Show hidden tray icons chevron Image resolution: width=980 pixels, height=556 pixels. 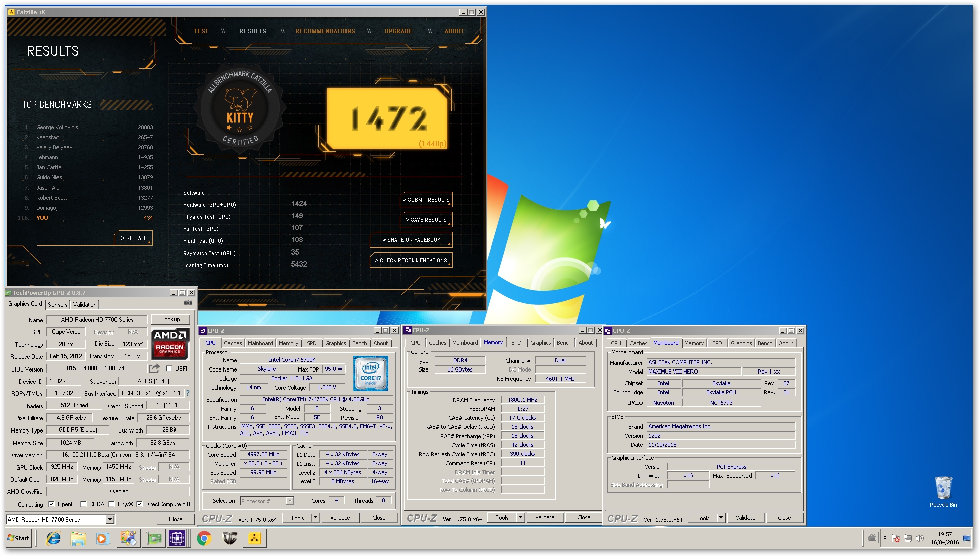pos(885,538)
